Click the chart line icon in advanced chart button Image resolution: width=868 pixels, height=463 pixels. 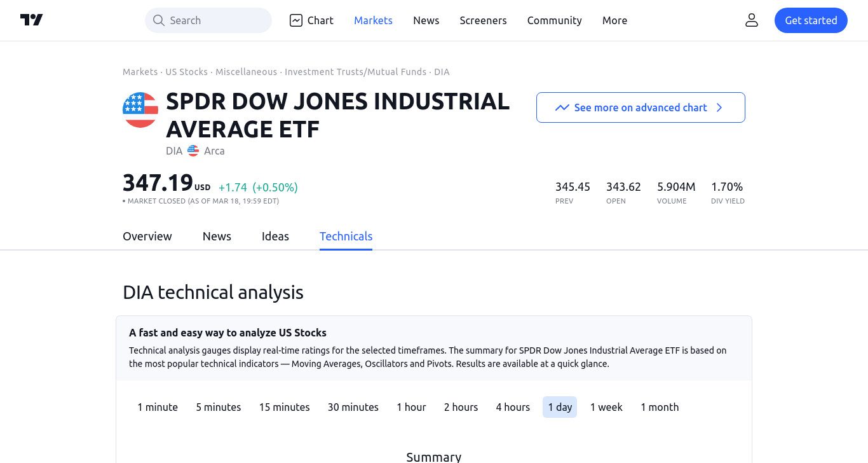(x=562, y=107)
